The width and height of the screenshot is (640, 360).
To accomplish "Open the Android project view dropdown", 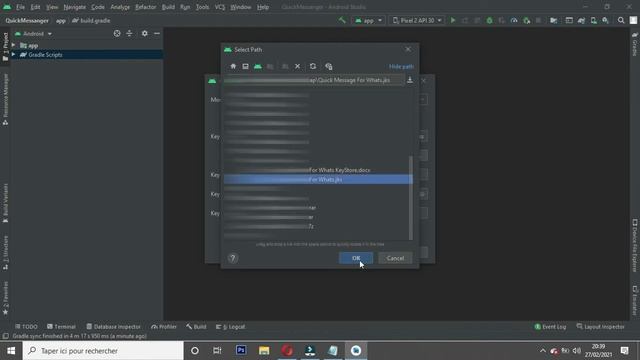I will coord(33,33).
